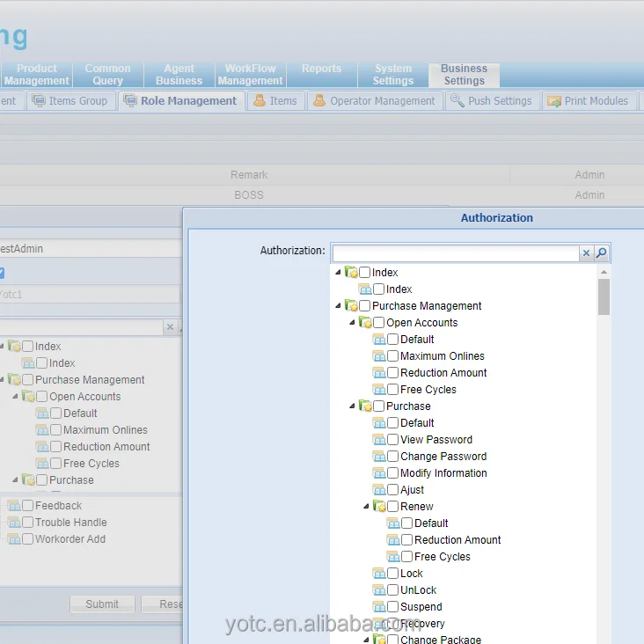This screenshot has width=644, height=644.
Task: Clear the Authorization field with X icon
Action: click(586, 253)
